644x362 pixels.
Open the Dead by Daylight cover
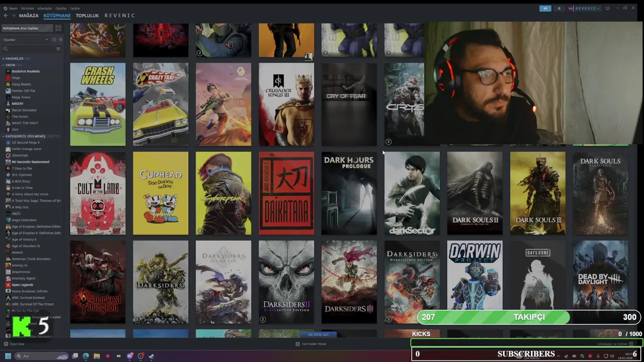point(600,276)
